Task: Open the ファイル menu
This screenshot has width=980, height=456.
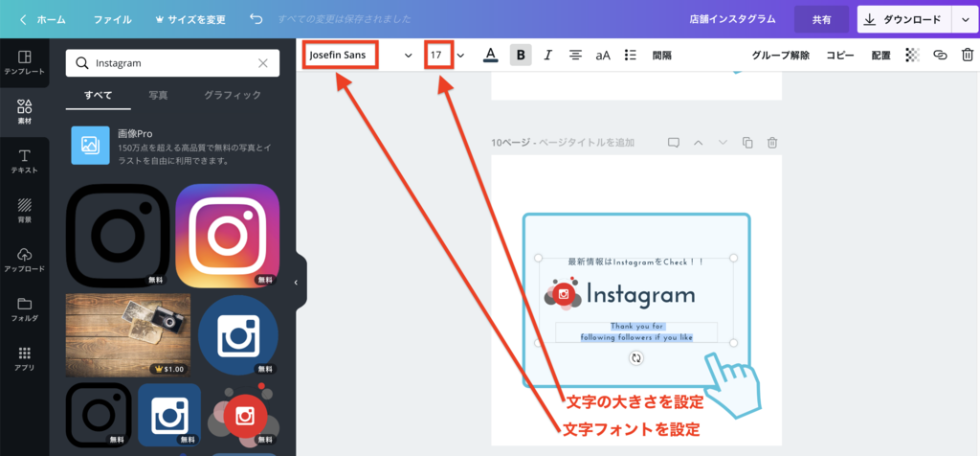Action: [x=113, y=19]
